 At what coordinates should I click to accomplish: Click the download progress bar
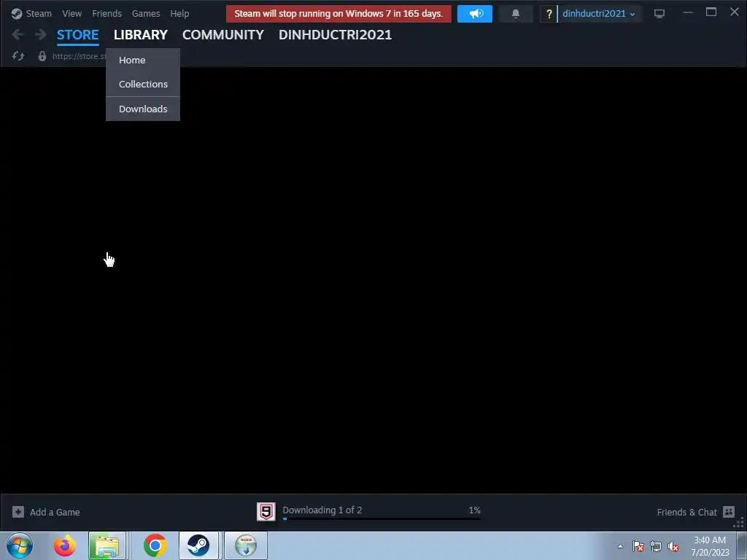pos(382,519)
